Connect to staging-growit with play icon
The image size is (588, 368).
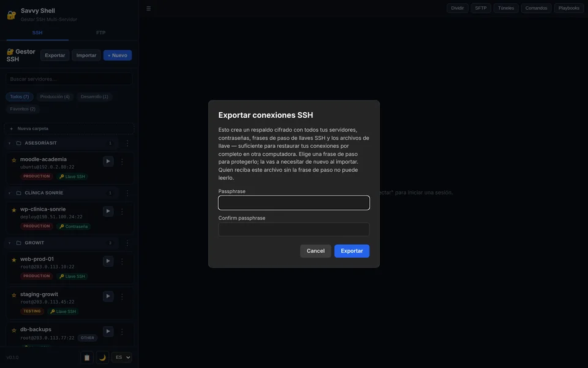pos(108,296)
